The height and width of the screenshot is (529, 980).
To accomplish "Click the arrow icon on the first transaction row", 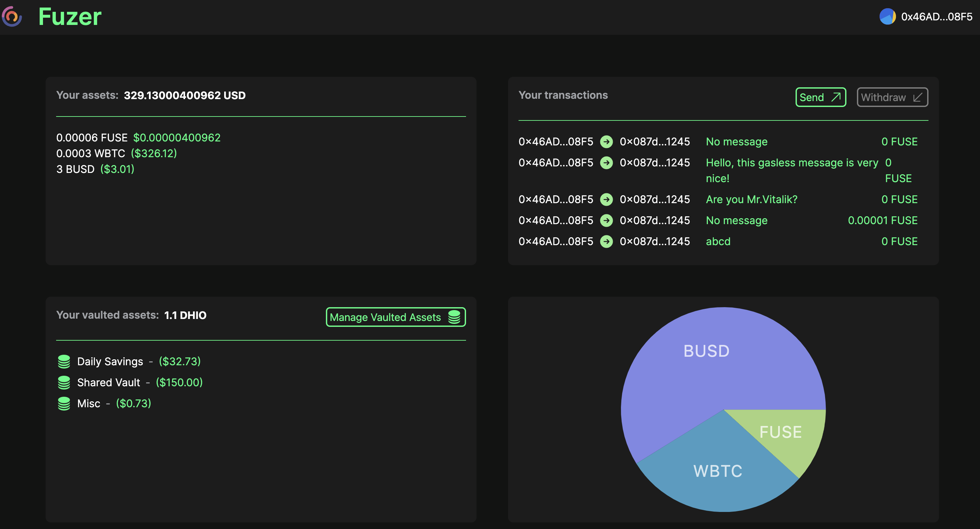I will point(606,142).
